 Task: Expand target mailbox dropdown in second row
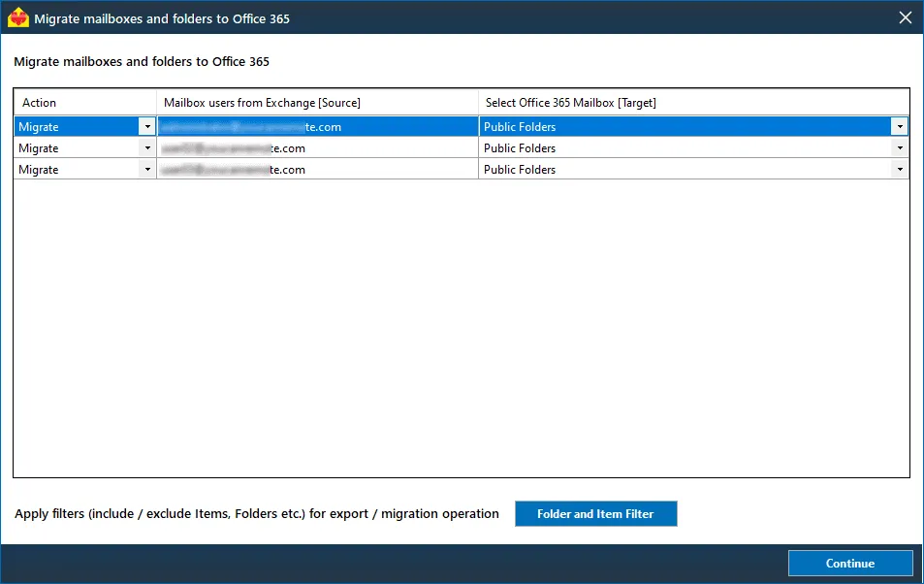tap(899, 148)
